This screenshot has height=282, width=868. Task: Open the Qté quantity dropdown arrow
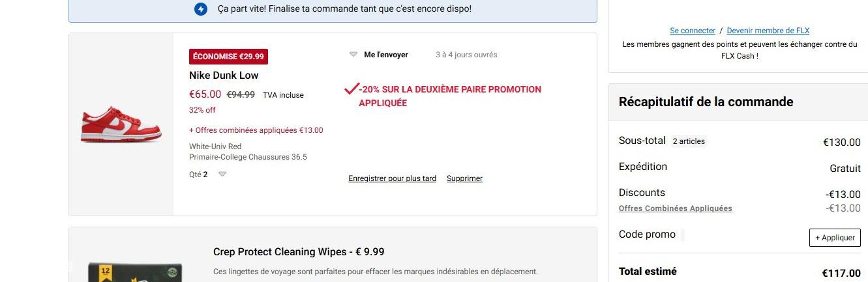pyautogui.click(x=222, y=175)
